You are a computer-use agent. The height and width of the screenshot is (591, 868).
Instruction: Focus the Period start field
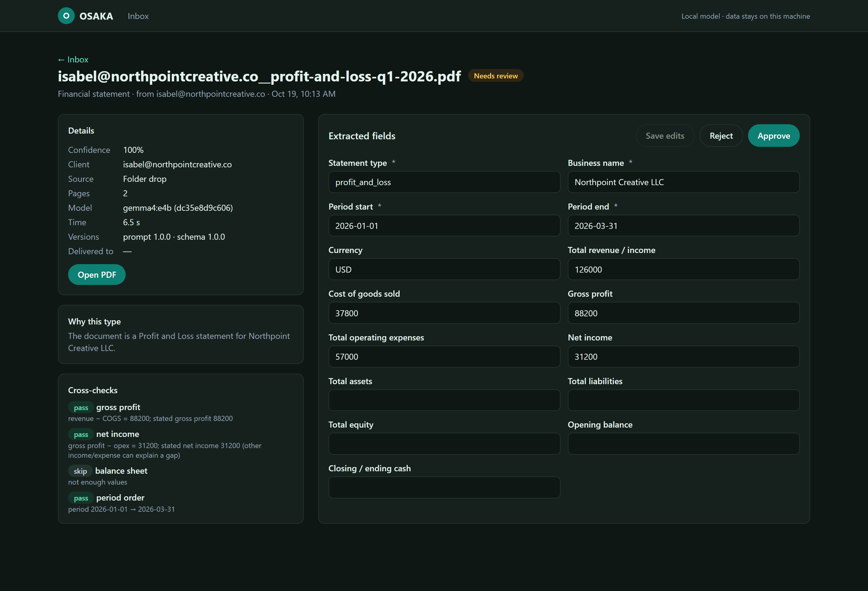coord(444,226)
